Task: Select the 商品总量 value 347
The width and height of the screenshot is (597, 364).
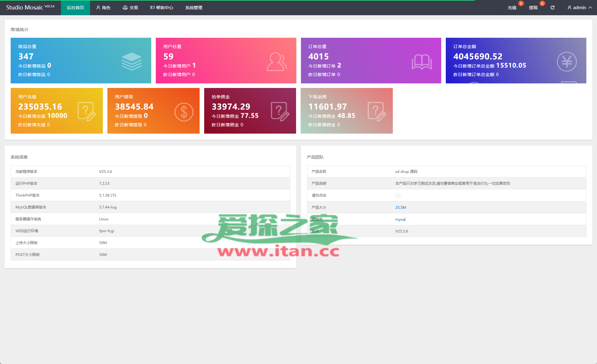Action: pos(26,56)
